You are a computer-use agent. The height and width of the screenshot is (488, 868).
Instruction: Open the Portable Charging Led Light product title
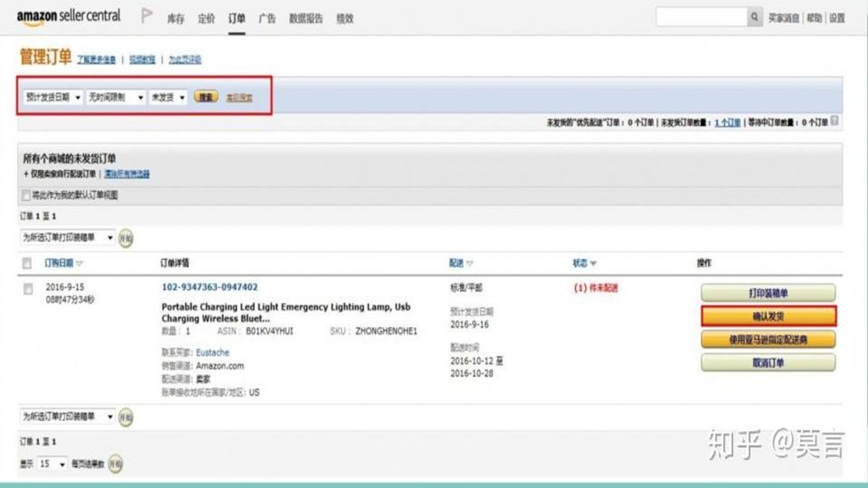(285, 312)
